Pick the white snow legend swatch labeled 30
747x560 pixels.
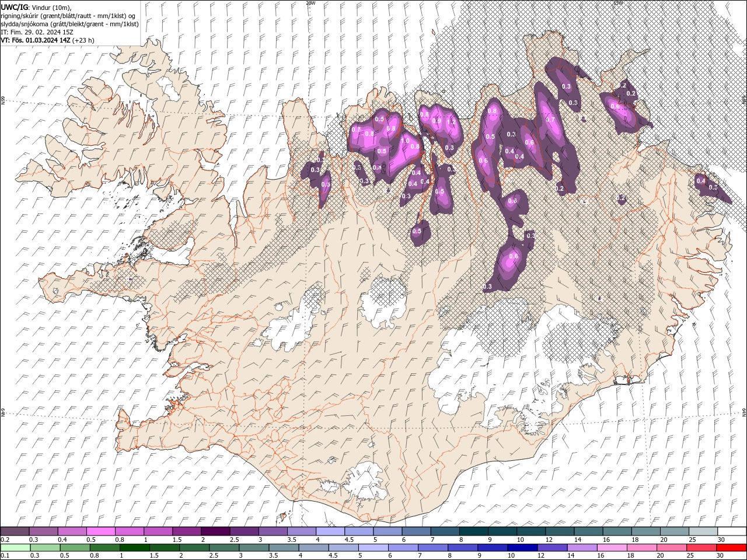tap(731, 531)
